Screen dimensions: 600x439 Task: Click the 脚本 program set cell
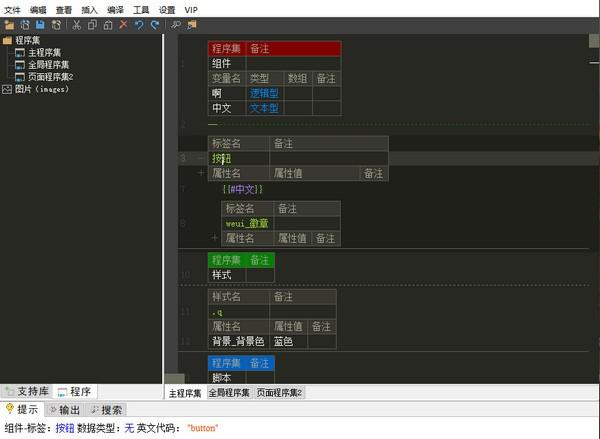coord(227,378)
